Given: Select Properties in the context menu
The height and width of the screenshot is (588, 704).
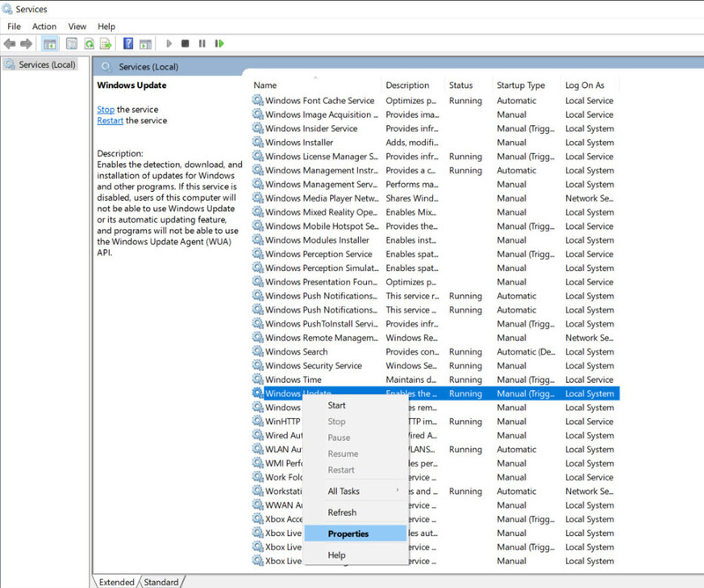Looking at the screenshot, I should pyautogui.click(x=356, y=533).
